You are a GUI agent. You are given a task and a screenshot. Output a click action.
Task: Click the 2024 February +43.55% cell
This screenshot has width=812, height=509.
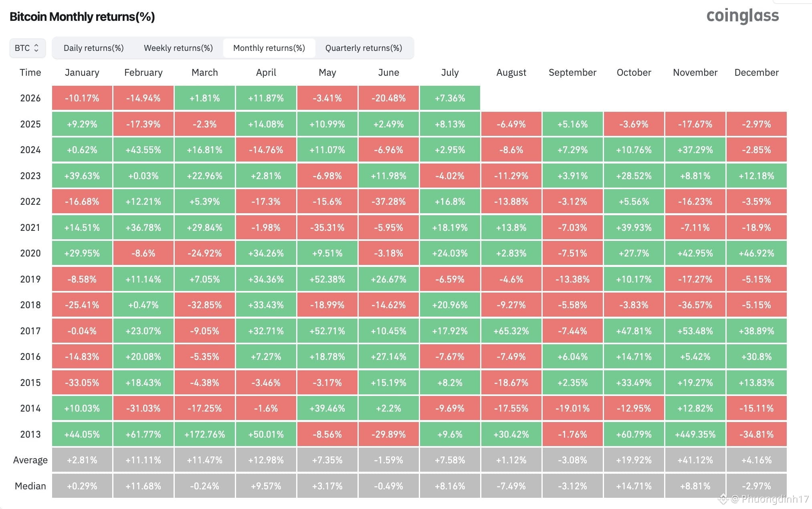(143, 149)
